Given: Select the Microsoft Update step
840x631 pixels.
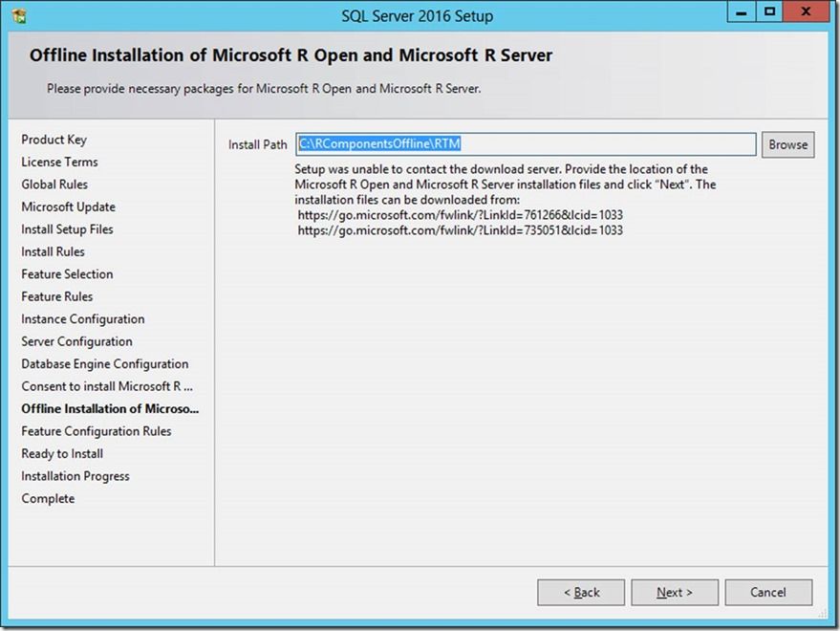Looking at the screenshot, I should point(69,207).
